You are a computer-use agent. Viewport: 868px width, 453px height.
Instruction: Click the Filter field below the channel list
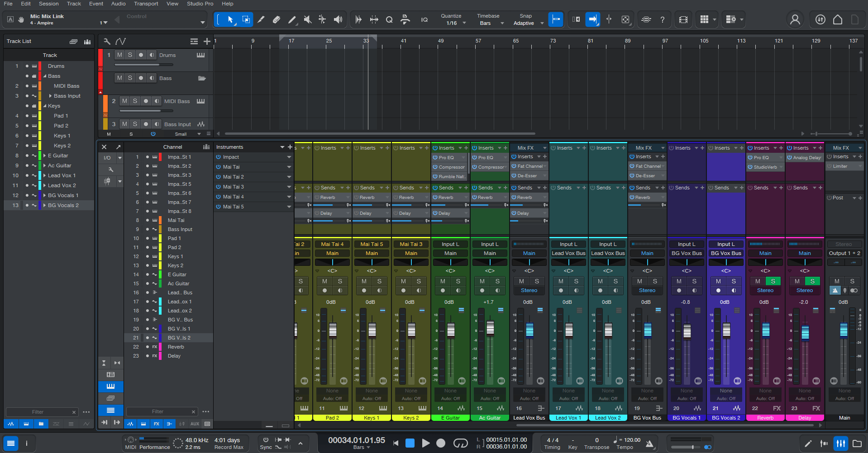[x=162, y=411]
